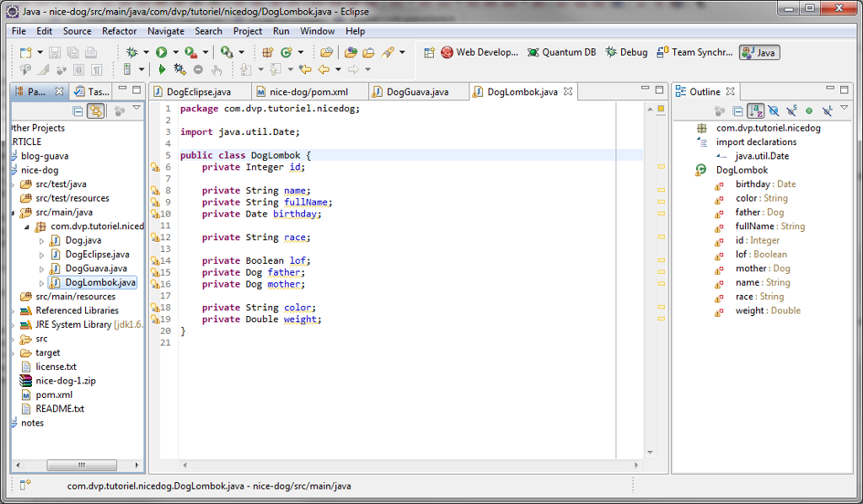The height and width of the screenshot is (504, 863).
Task: Toggle alphabetical Sort in Outline view
Action: click(x=756, y=110)
